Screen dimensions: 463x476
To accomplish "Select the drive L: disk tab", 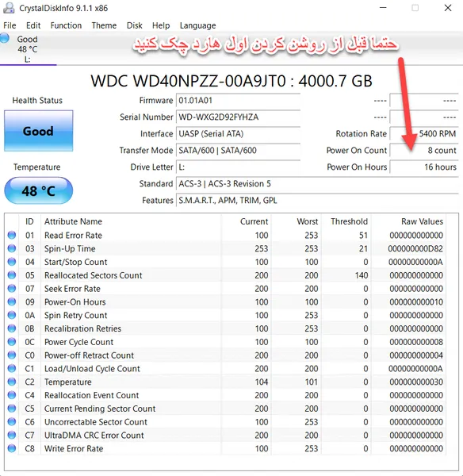I will point(28,49).
